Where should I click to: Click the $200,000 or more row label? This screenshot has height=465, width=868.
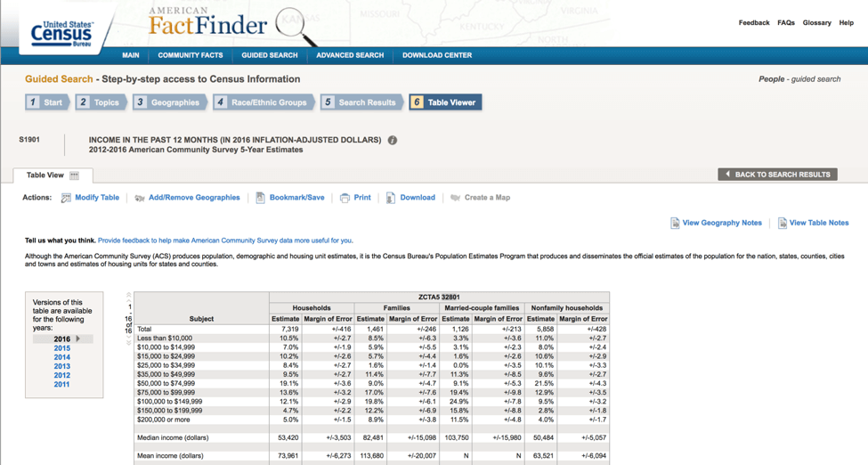coord(163,420)
